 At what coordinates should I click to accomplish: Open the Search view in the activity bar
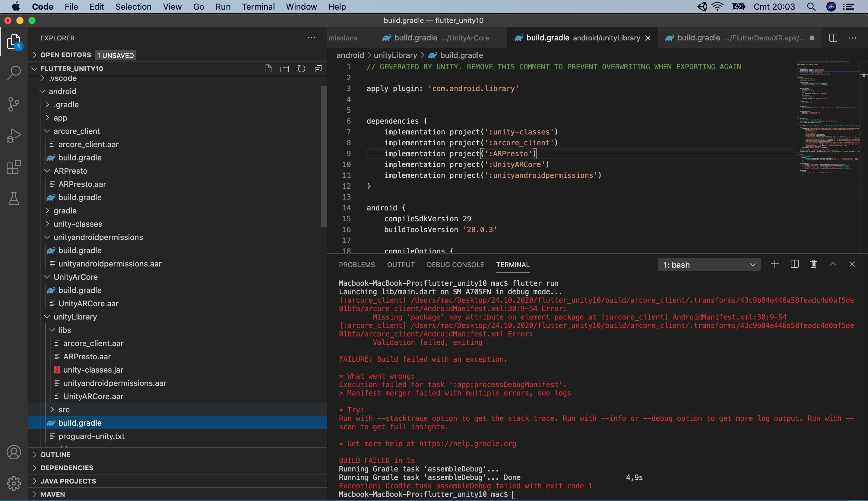tap(14, 72)
